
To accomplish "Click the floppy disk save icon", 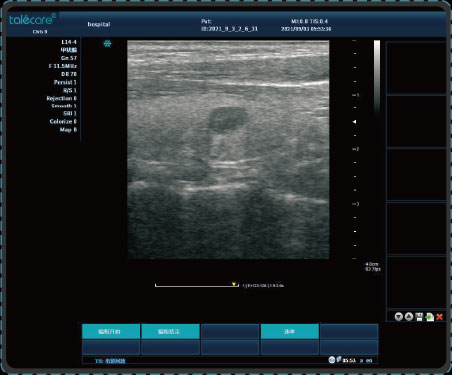I will tap(419, 317).
